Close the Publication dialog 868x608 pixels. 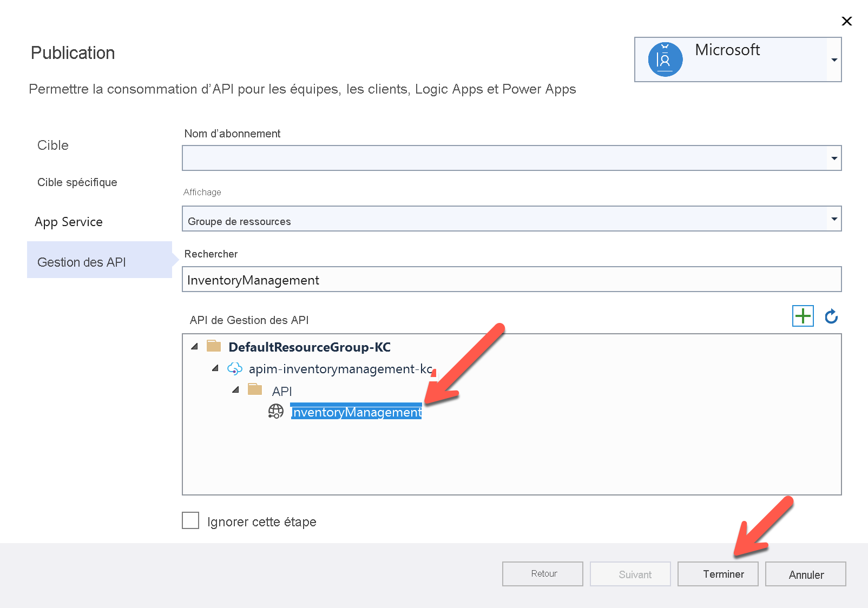pyautogui.click(x=847, y=21)
